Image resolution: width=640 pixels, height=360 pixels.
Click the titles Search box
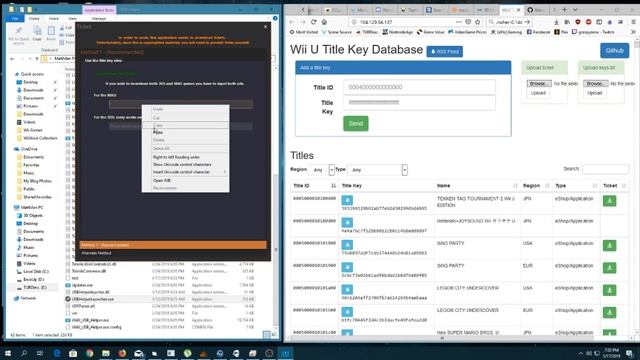coord(605,169)
